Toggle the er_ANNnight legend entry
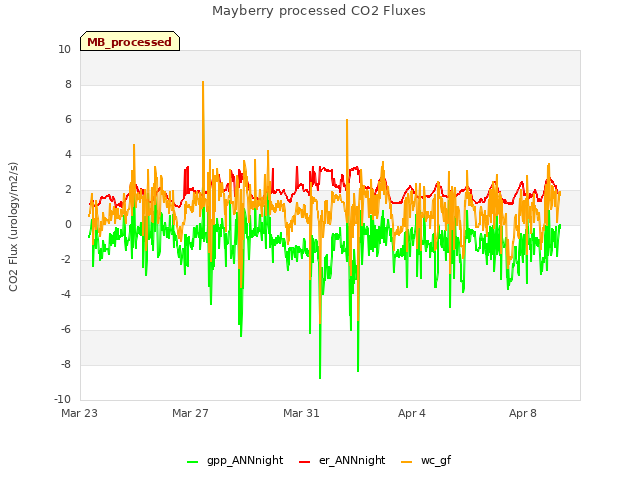 342,460
